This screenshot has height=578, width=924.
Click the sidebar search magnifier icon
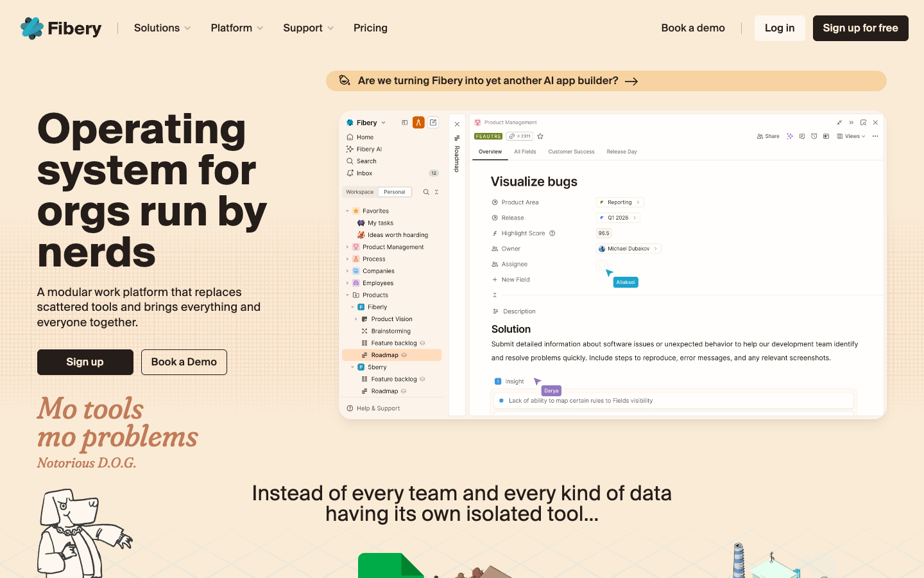point(426,192)
